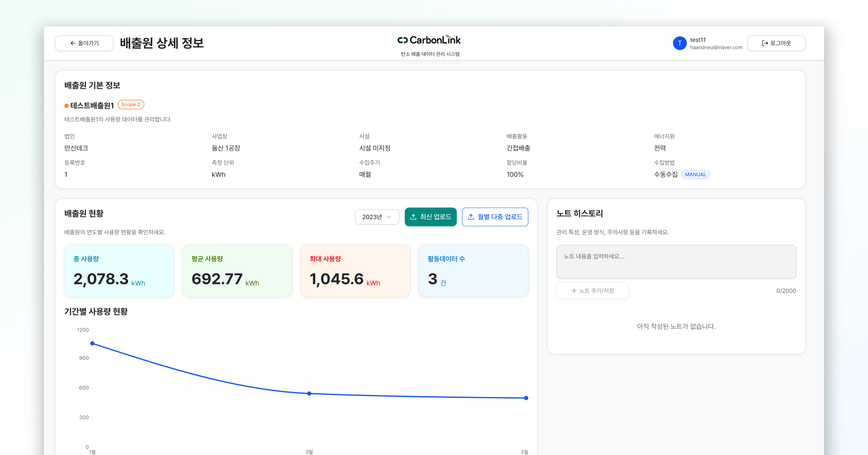Image resolution: width=868 pixels, height=455 pixels.
Task: Click the test11 username
Action: click(698, 40)
